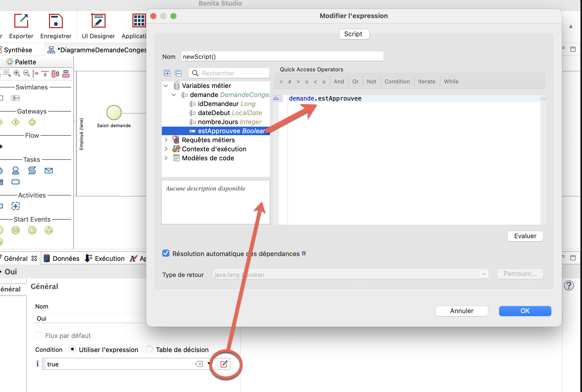Pick the inclusive gateway icon
Image resolution: width=582 pixels, height=392 pixels.
32,122
